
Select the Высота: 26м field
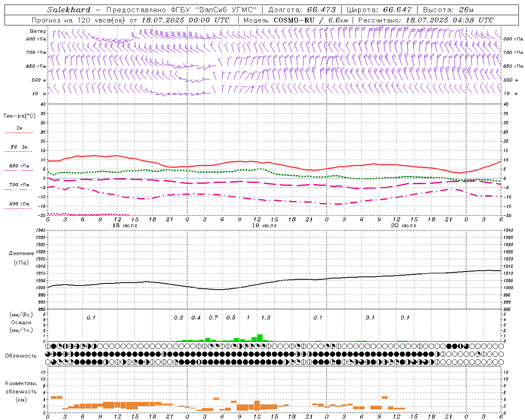[448, 10]
